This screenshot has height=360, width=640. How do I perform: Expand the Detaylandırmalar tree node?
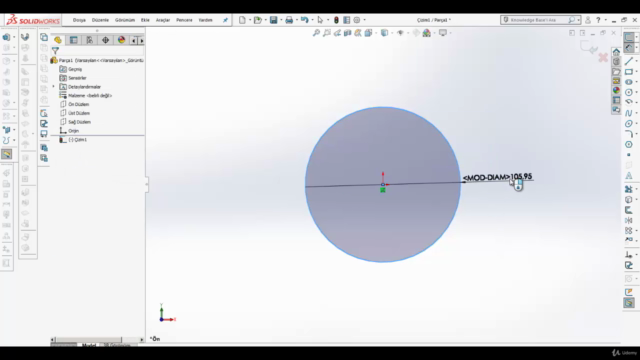click(53, 87)
